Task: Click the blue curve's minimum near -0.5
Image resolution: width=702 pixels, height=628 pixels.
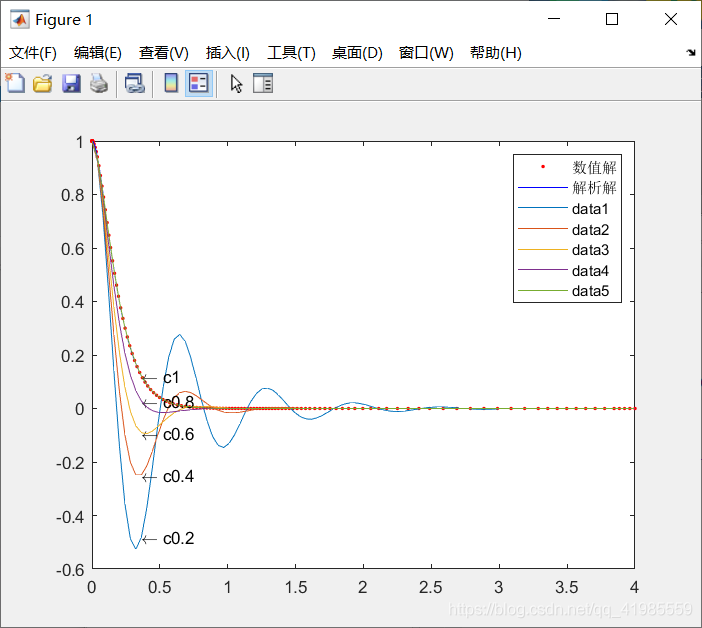Action: [x=136, y=548]
